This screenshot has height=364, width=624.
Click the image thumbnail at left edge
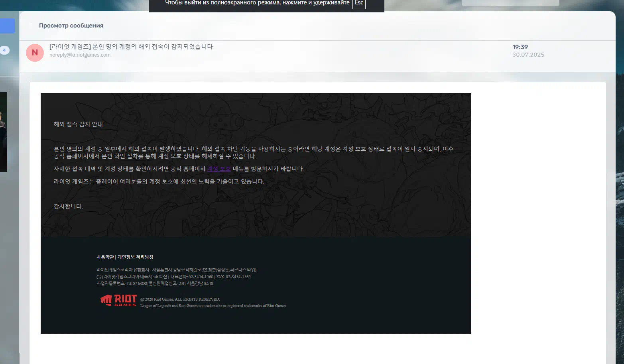coord(4,132)
